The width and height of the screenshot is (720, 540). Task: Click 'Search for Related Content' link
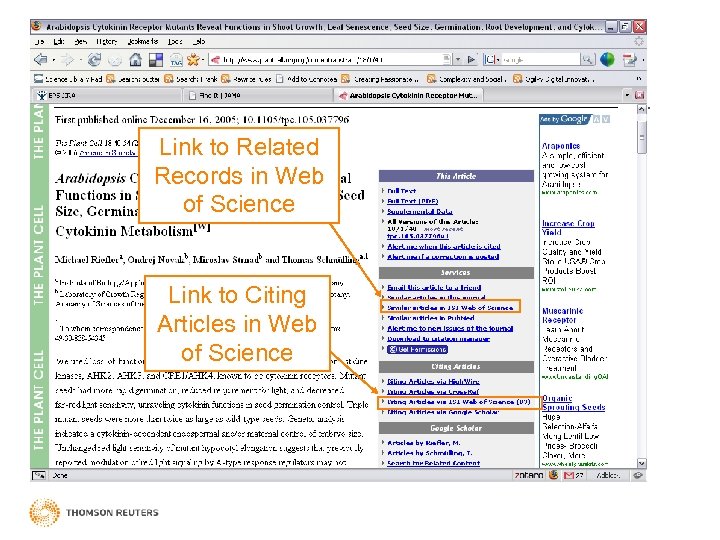[x=433, y=463]
